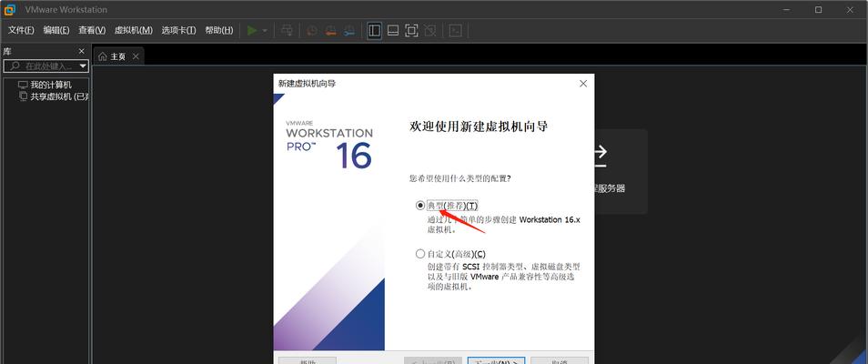Open the power options dropdown arrow
This screenshot has height=364, width=868.
click(x=265, y=30)
